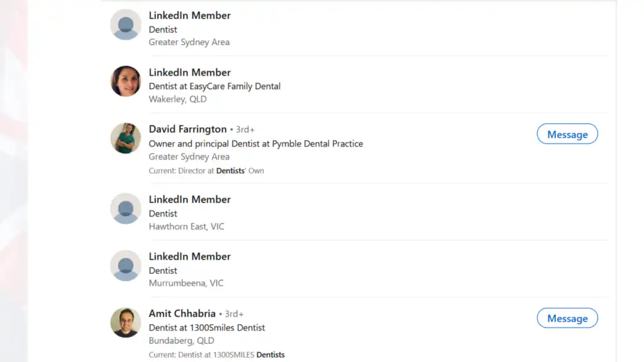Image resolution: width=644 pixels, height=362 pixels.
Task: Click Amit Chhabria's profile photo
Action: 125,322
